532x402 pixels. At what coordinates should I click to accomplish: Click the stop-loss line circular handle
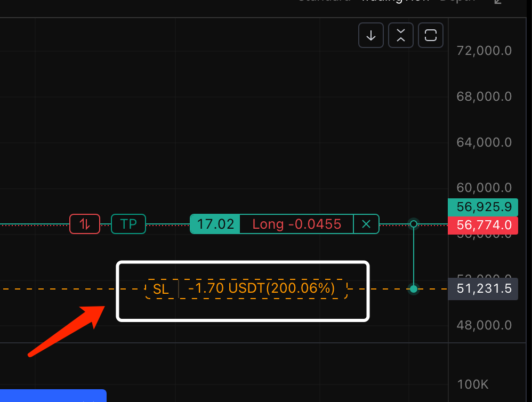pos(413,289)
